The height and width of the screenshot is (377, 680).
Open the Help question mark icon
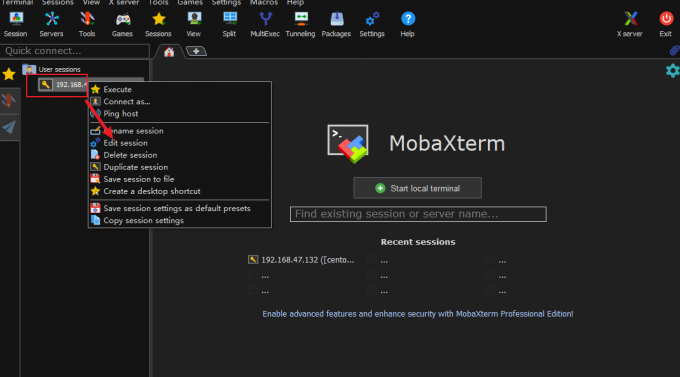pyautogui.click(x=408, y=24)
